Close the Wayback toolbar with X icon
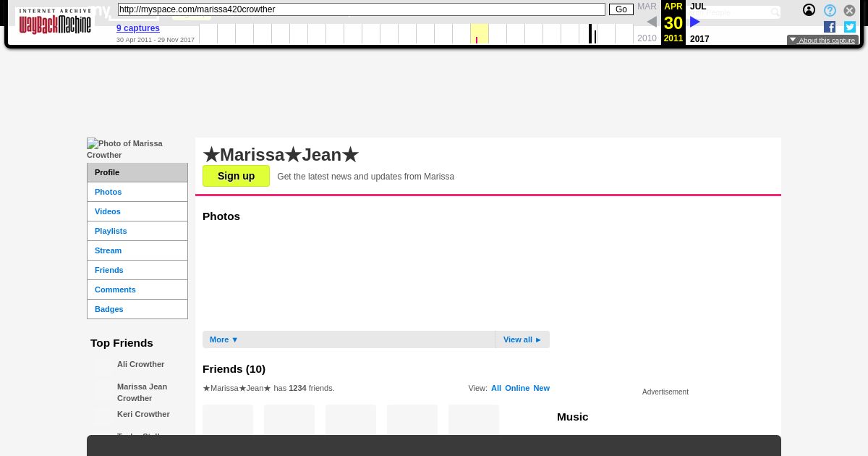The height and width of the screenshot is (456, 868). coord(850,10)
